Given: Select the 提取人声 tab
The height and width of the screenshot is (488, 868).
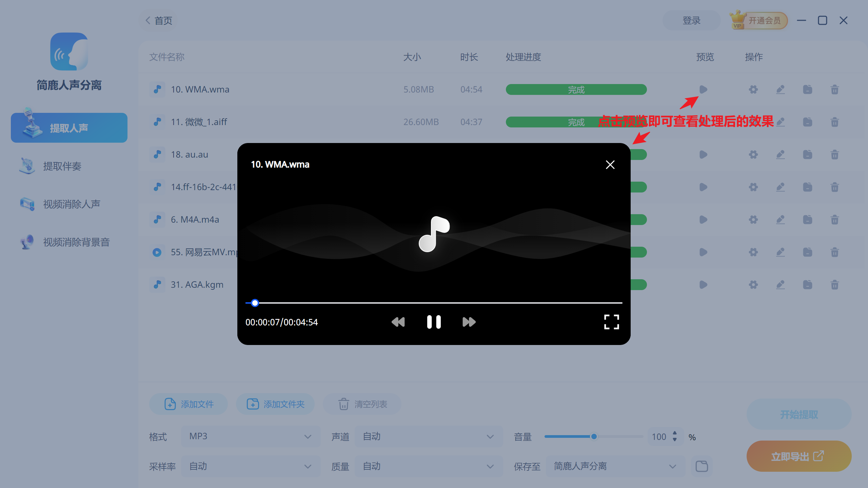Looking at the screenshot, I should click(69, 127).
